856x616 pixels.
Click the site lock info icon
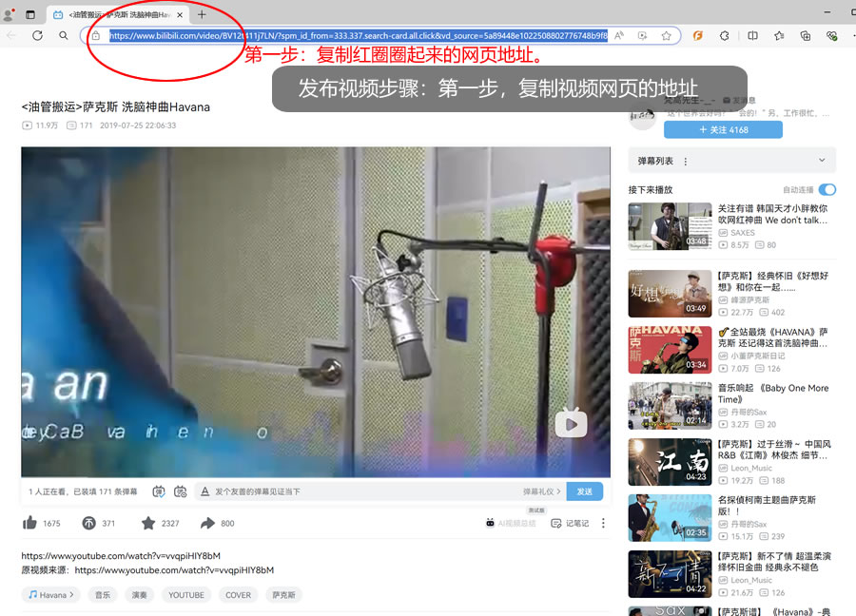coord(96,35)
